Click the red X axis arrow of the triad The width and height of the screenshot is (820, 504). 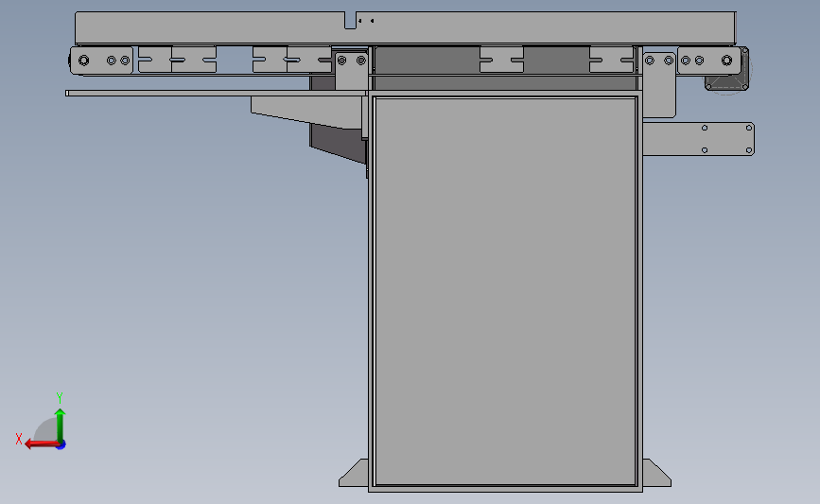42,443
